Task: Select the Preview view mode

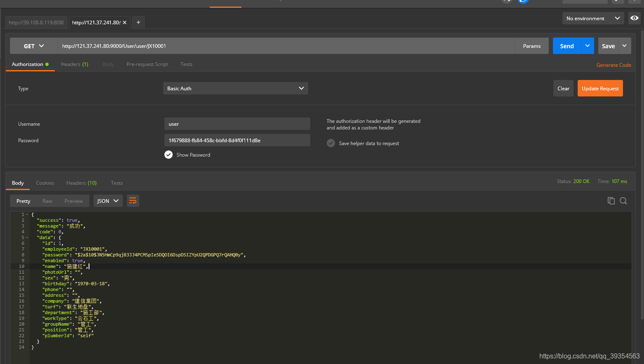Action: (74, 201)
